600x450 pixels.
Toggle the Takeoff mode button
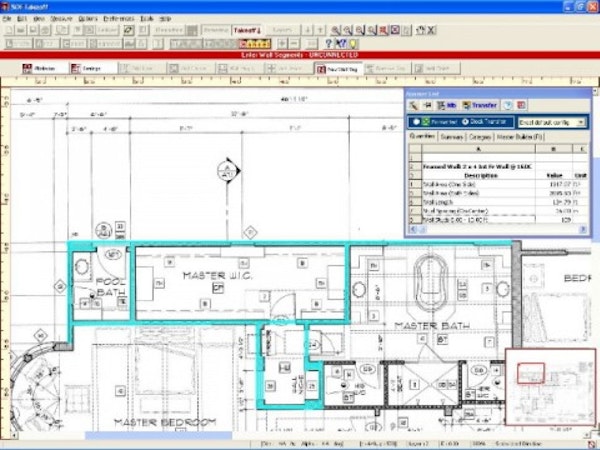pos(247,30)
